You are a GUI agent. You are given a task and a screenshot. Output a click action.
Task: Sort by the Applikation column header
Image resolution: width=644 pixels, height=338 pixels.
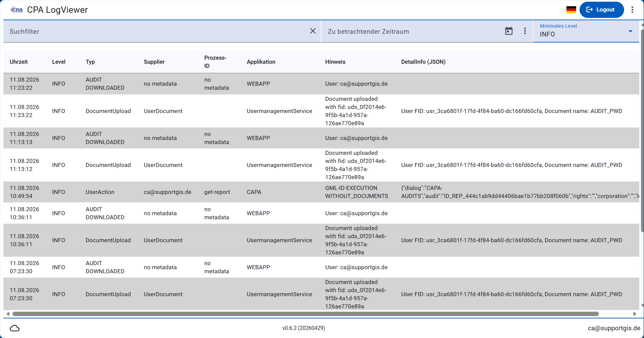[261, 62]
